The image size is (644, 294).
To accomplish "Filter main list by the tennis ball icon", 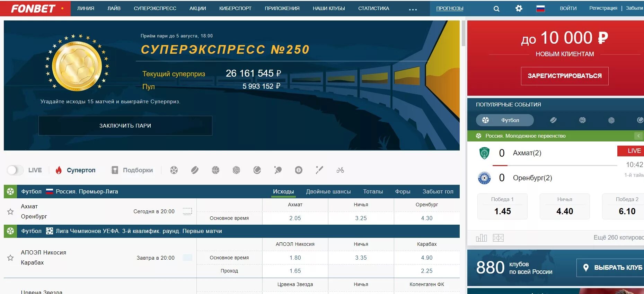I will [x=257, y=170].
